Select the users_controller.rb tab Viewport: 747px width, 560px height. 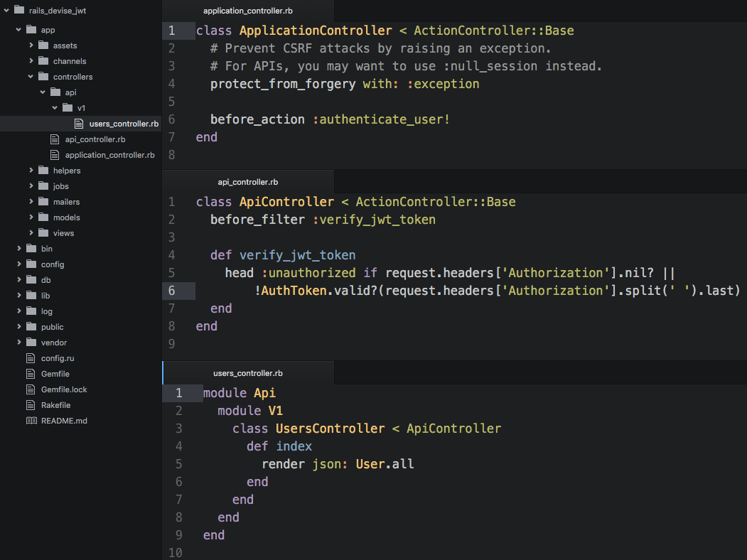point(247,372)
